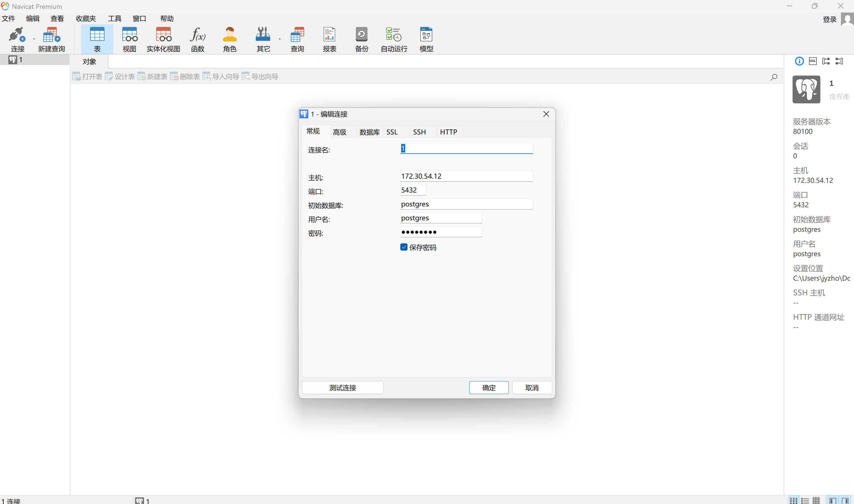Show DDL panel icon on right sidebar
This screenshot has width=854, height=504.
click(813, 61)
